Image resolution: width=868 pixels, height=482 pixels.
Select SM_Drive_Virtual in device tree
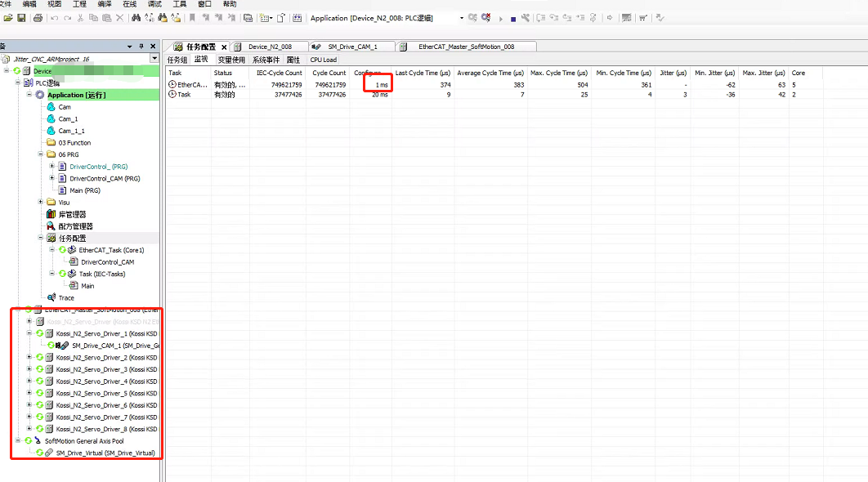(x=105, y=453)
